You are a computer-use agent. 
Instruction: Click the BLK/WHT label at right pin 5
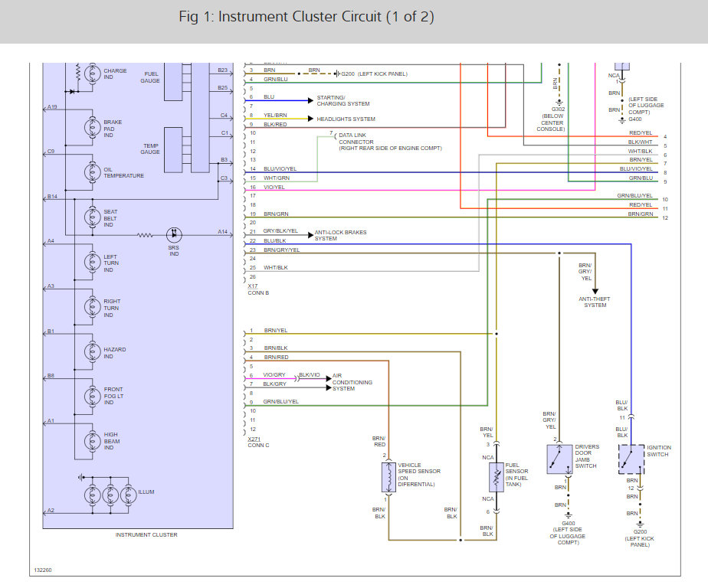tap(640, 142)
